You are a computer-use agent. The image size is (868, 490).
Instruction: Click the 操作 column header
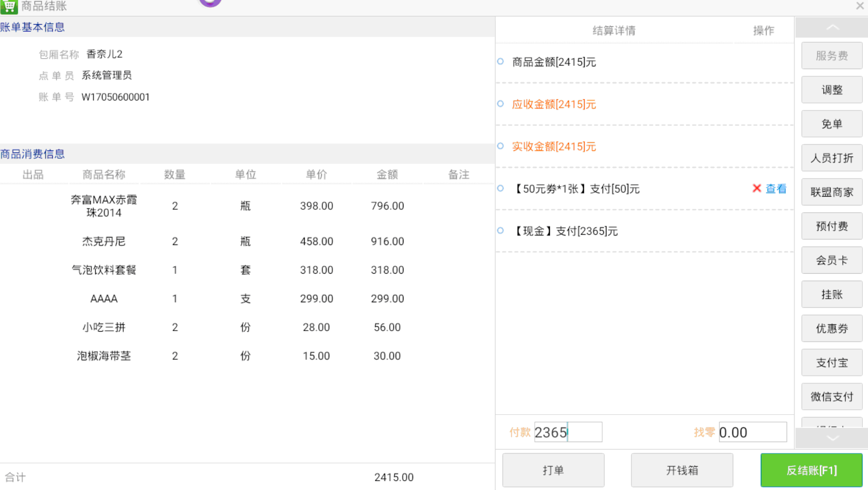click(x=764, y=30)
